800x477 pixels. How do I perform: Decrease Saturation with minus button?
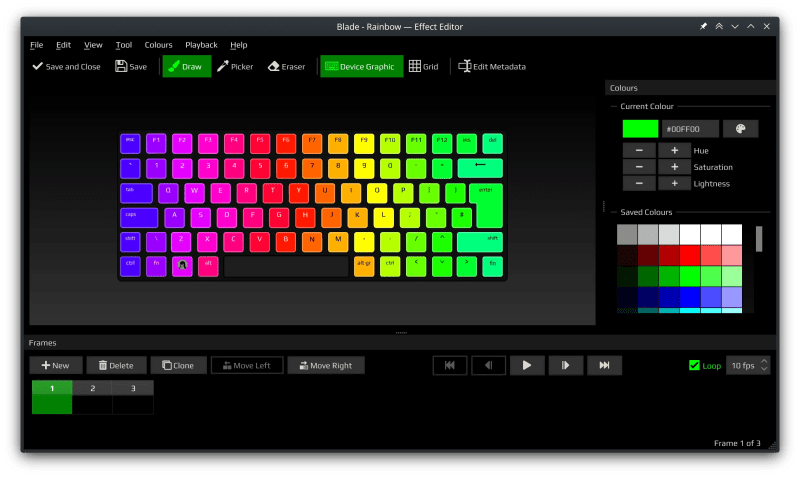coord(639,167)
